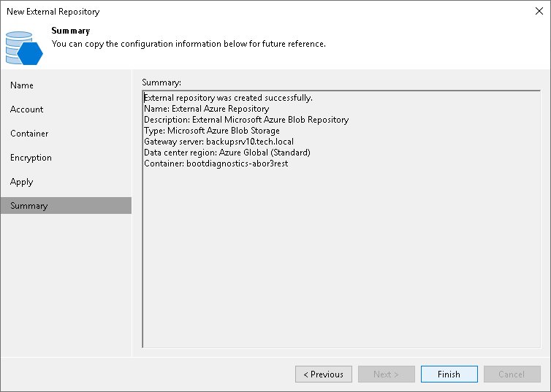
Task: Jump to the Apply step
Action: pos(22,182)
